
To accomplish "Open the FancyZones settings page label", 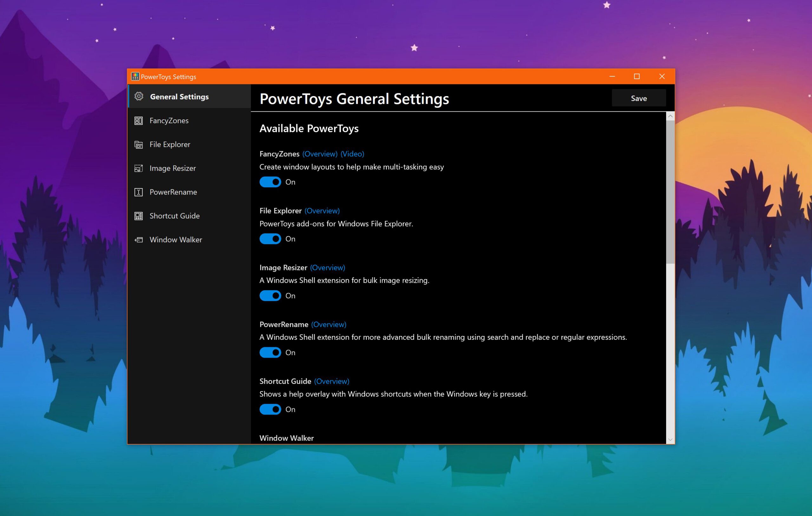I will 169,121.
